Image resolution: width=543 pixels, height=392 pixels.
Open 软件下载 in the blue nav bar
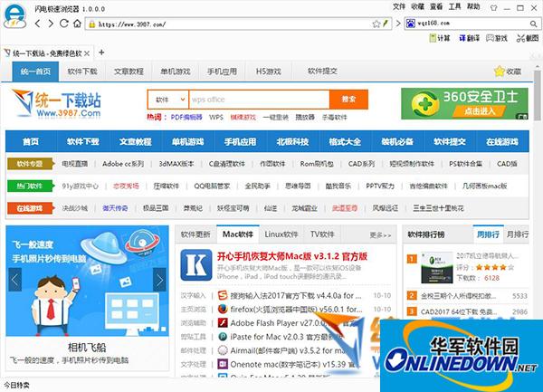point(82,141)
